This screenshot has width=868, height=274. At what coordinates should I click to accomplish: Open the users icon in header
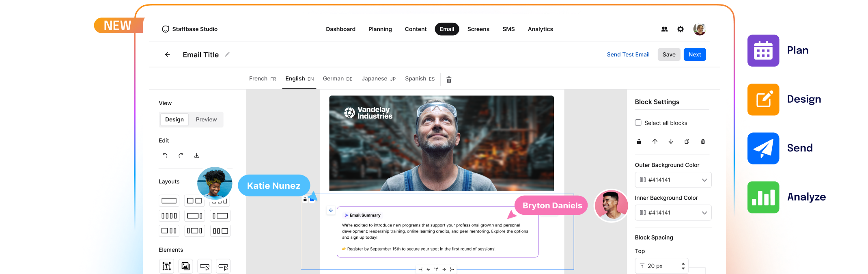point(664,29)
